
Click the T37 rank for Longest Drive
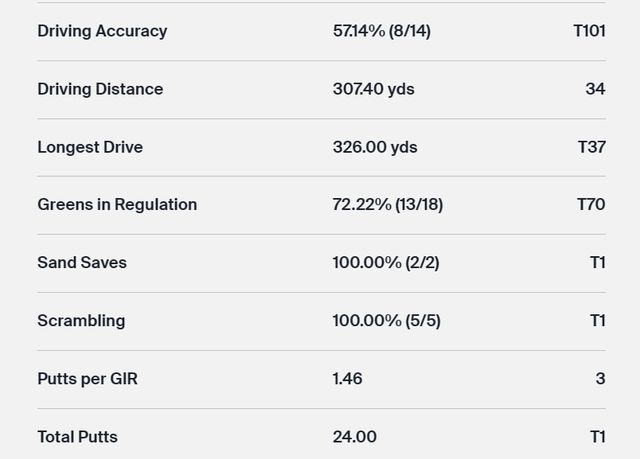pos(591,147)
